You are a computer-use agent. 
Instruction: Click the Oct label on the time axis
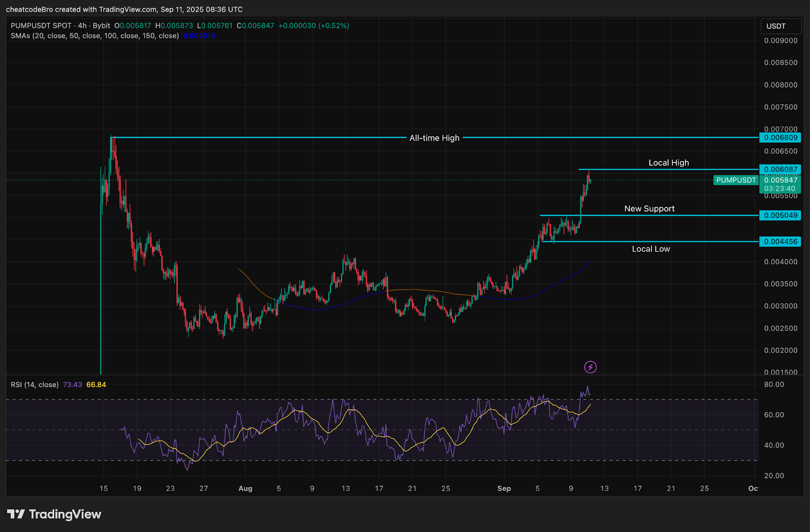click(753, 488)
